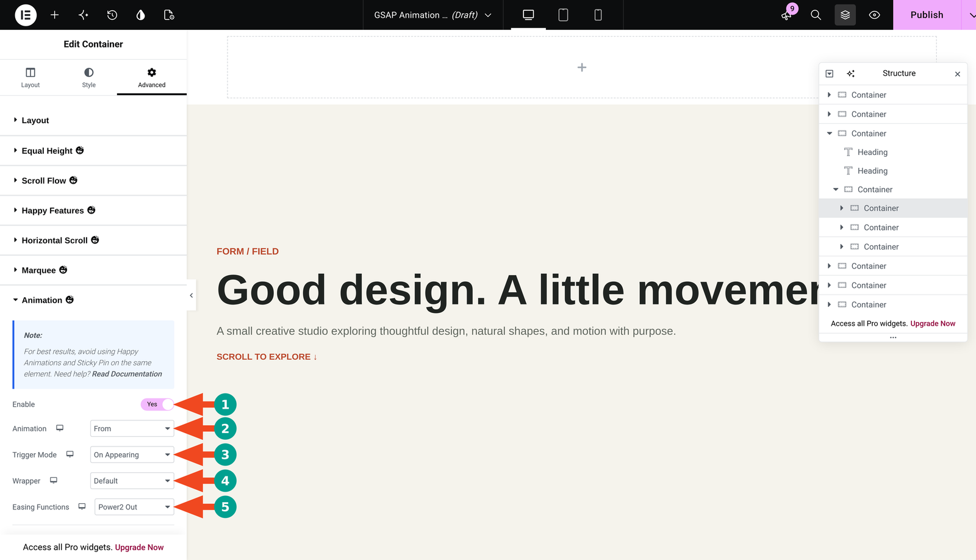Open the AI sparkle tool in top bar
The height and width of the screenshot is (560, 976).
click(84, 15)
